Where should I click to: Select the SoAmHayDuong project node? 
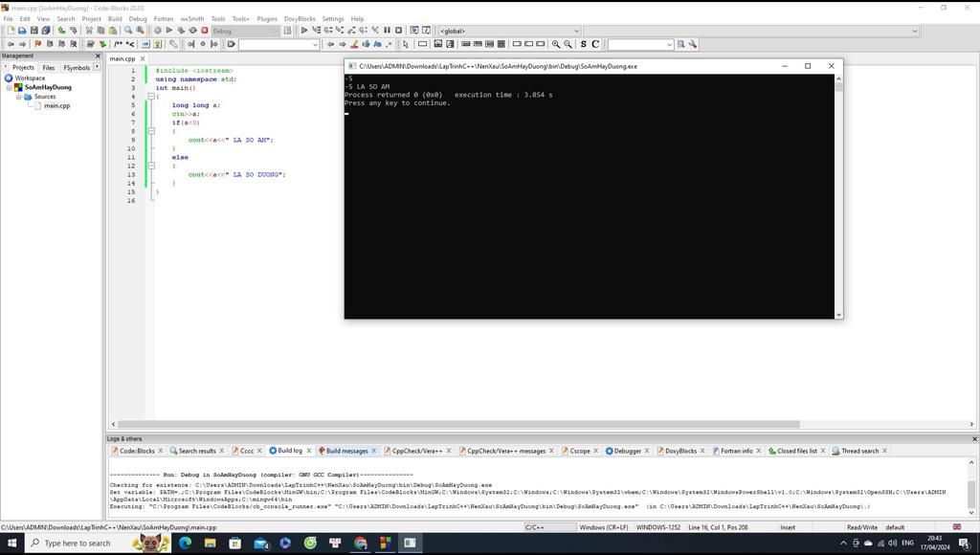pyautogui.click(x=48, y=87)
